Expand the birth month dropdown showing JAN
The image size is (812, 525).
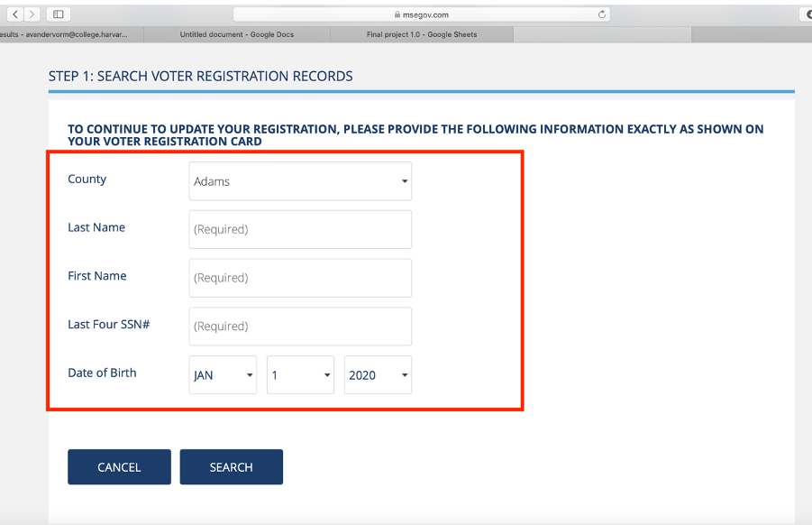click(x=224, y=375)
